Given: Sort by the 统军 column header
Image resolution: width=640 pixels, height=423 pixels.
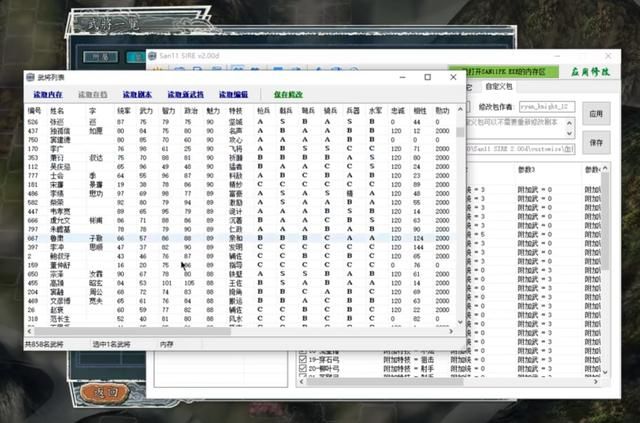Looking at the screenshot, I should [x=124, y=111].
